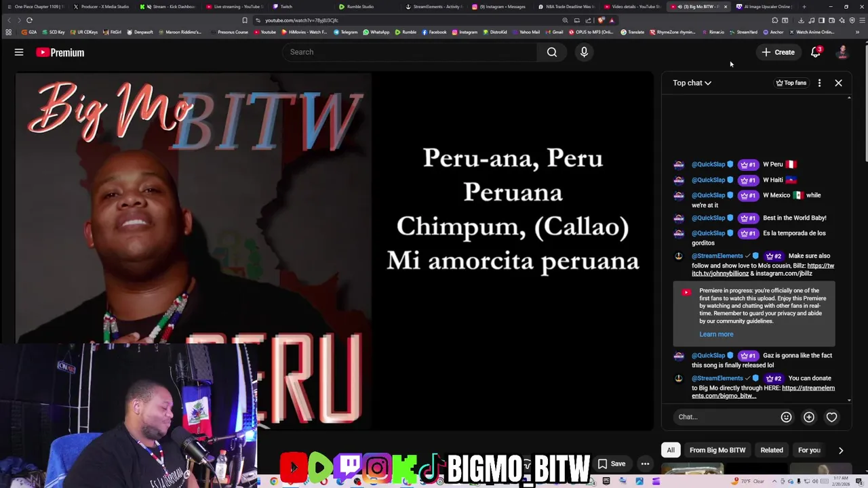Click the chat message input box
Screen dimensions: 868x488
point(726,417)
